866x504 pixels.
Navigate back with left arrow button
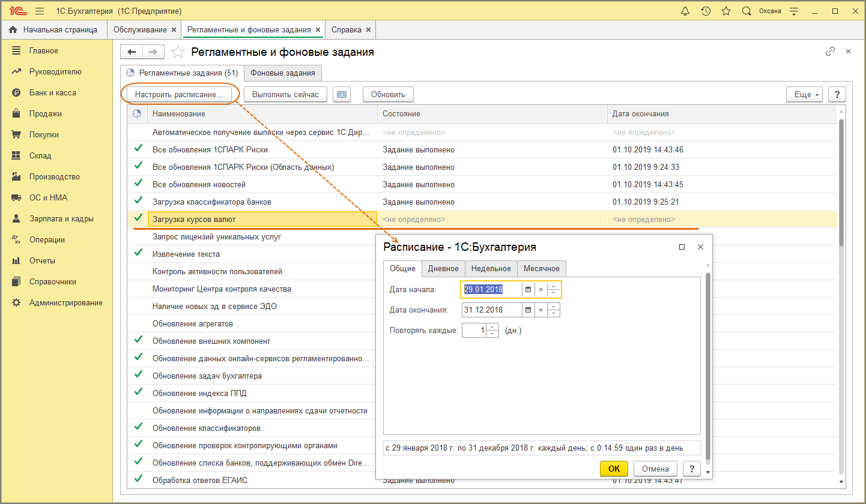132,52
